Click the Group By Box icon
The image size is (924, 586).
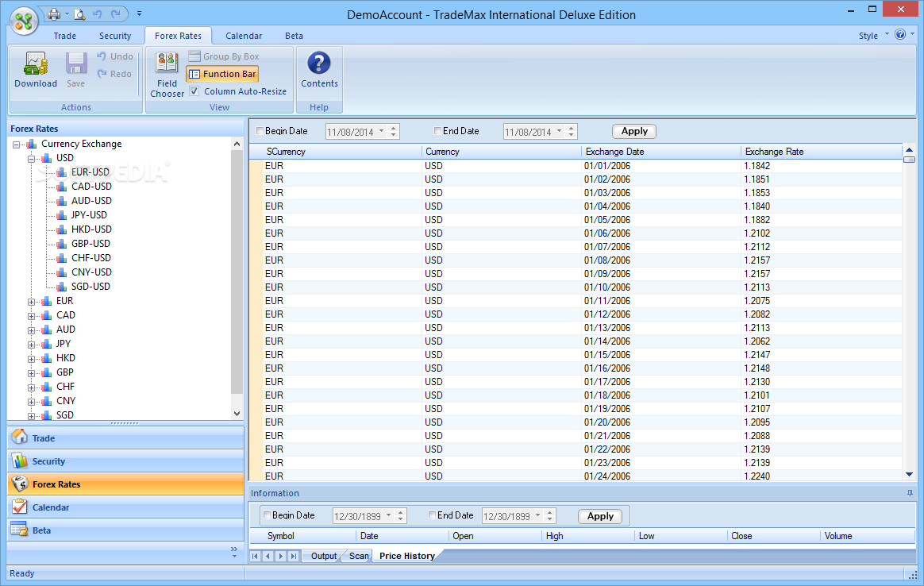coord(195,56)
